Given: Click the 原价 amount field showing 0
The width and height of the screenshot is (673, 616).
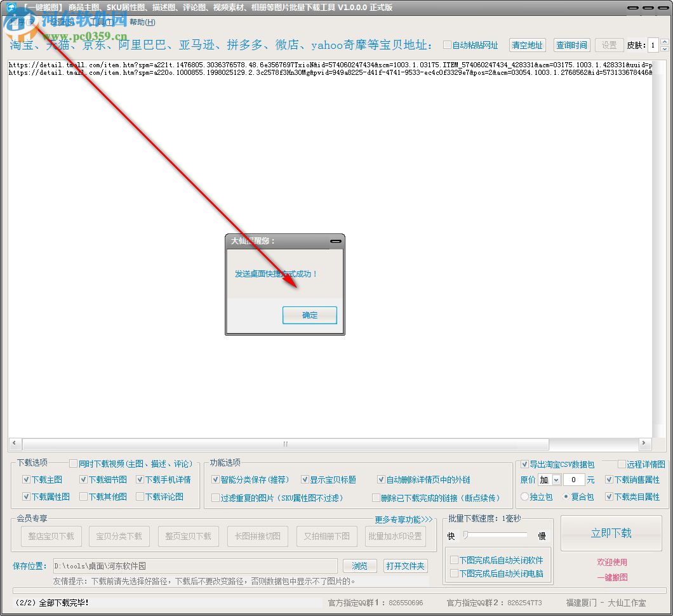Looking at the screenshot, I should [574, 480].
